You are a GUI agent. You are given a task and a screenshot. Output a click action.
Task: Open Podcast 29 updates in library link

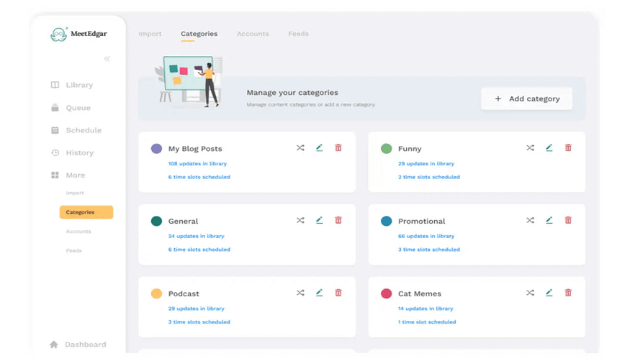196,309
